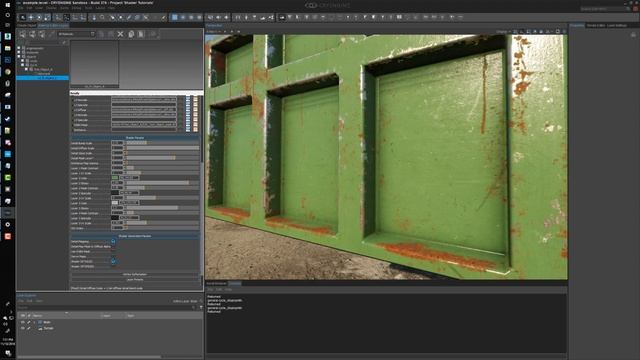Image resolution: width=640 pixels, height=360 pixels.
Task: Adjust the Layer 2 Gloss slider
Action: 162,183
